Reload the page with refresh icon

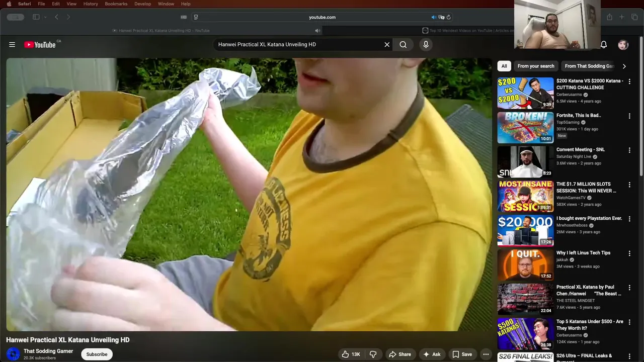(448, 17)
